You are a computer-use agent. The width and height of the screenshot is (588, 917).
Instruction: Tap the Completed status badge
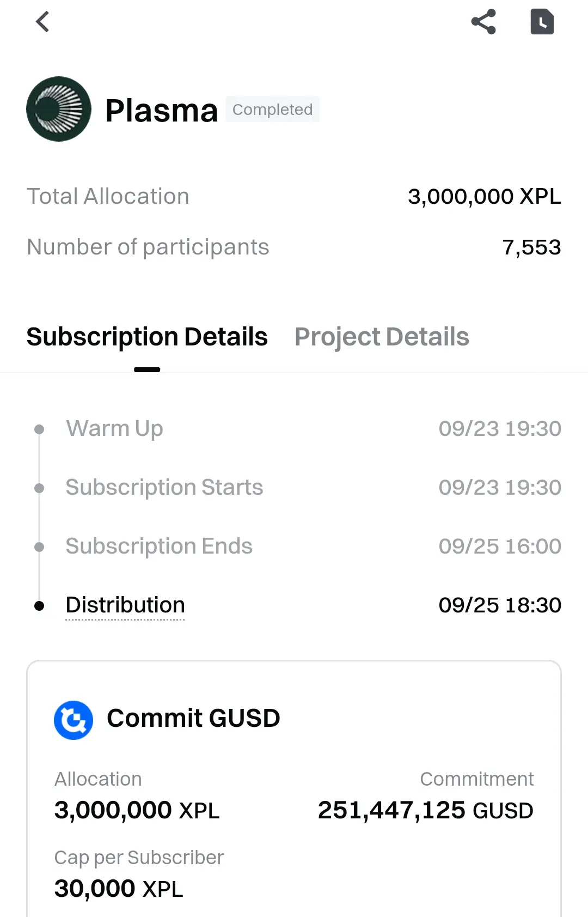(272, 110)
